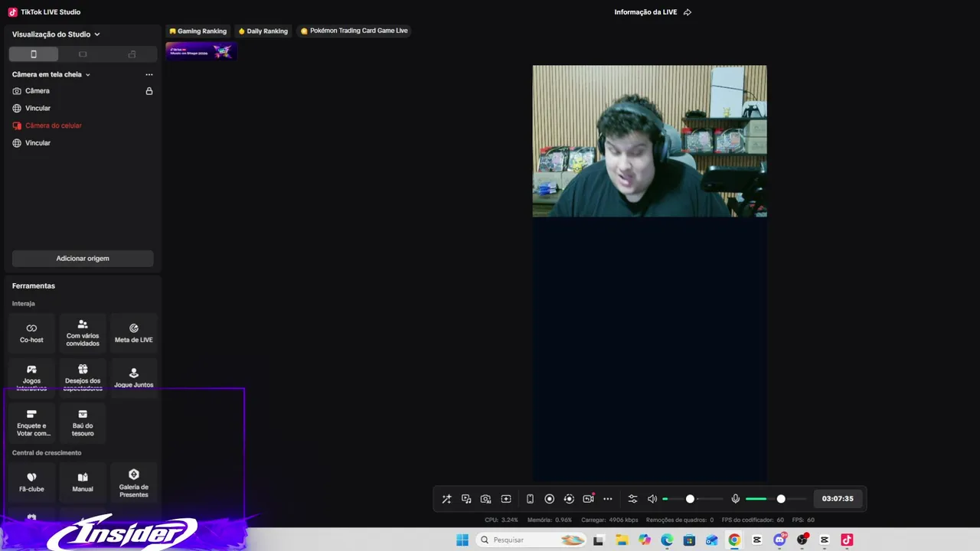The height and width of the screenshot is (551, 980).
Task: Click the video camera with red dot icon
Action: pos(588,499)
